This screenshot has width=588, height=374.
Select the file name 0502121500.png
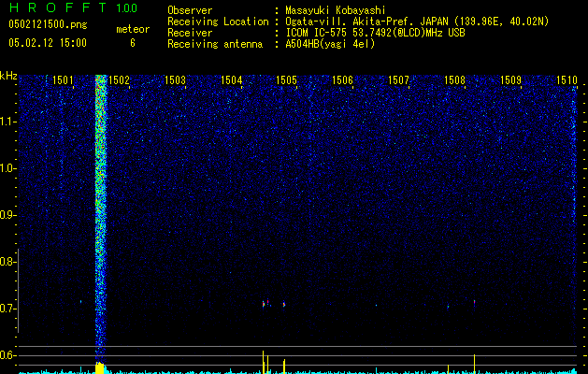[48, 24]
